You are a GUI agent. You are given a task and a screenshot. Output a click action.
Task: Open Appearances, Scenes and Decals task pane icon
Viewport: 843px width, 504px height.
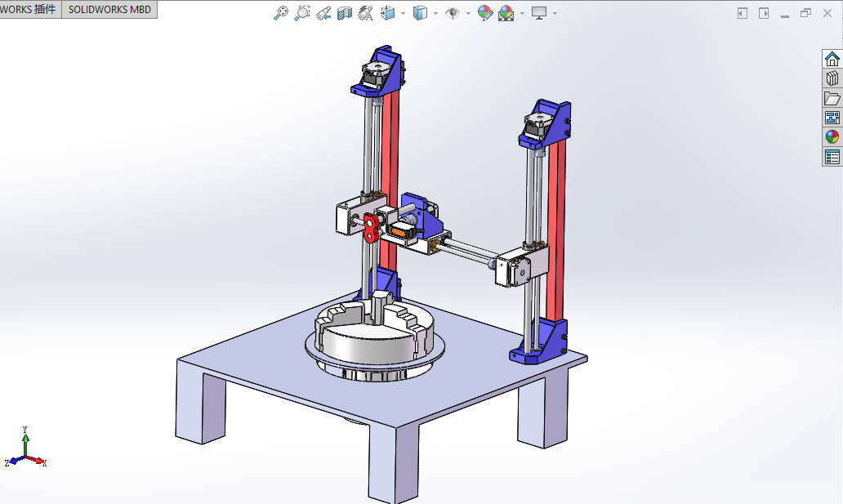coord(832,136)
